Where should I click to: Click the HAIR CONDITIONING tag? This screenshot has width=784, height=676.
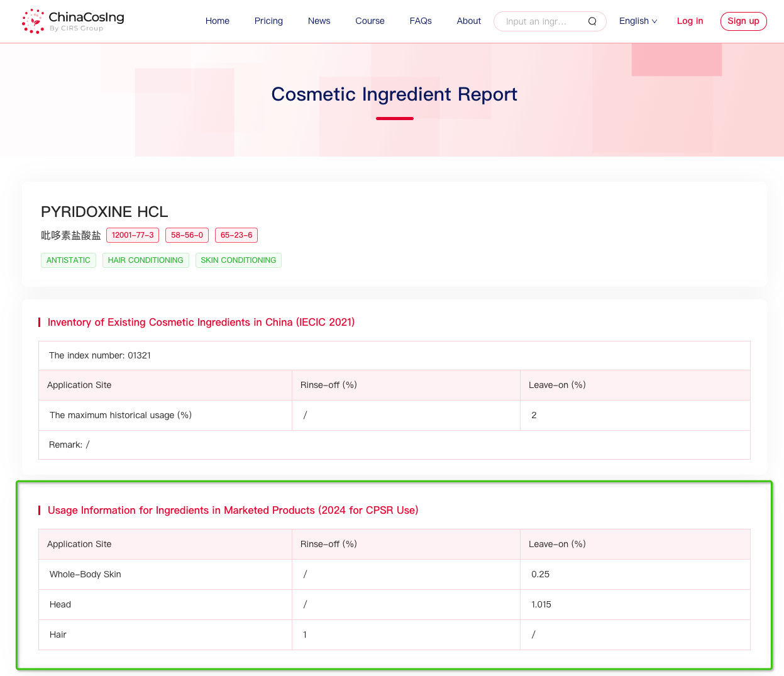145,260
